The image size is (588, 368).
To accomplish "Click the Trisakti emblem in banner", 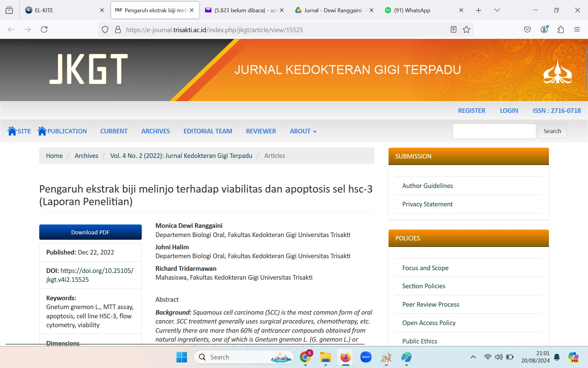I will point(557,71).
